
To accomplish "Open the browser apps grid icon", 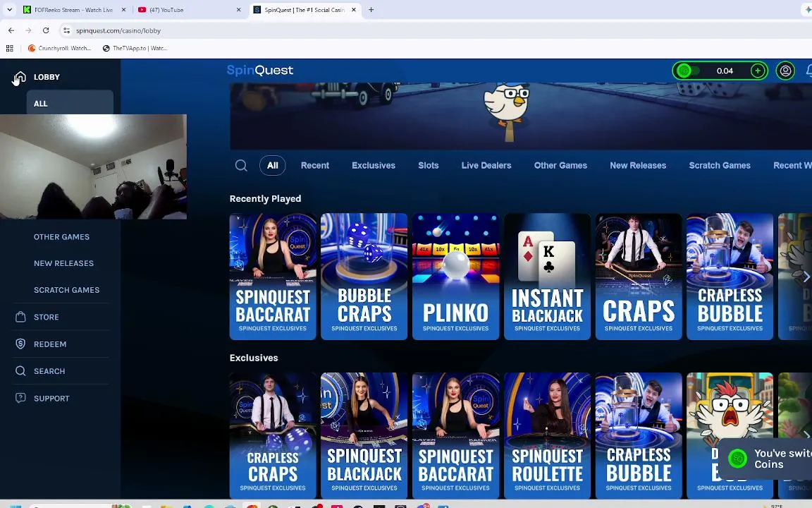I will tap(9, 48).
